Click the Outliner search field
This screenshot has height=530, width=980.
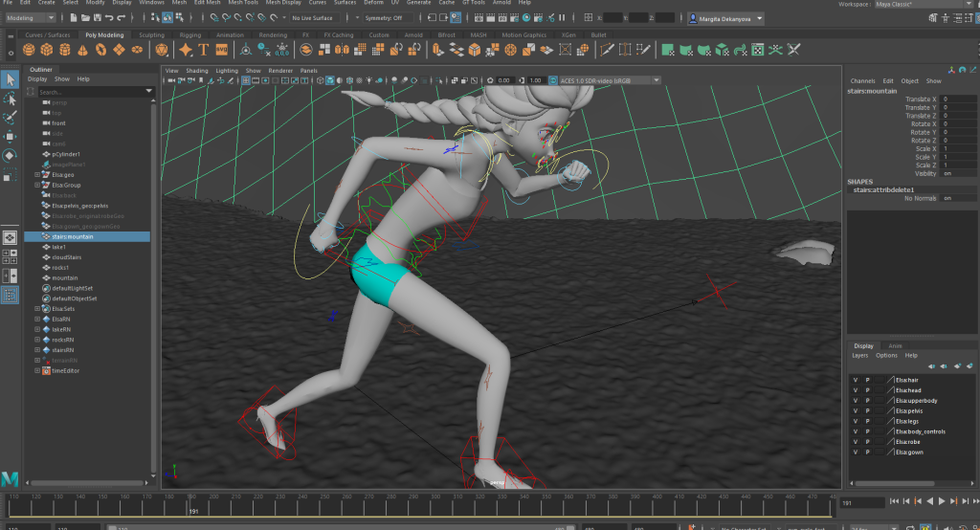[91, 92]
